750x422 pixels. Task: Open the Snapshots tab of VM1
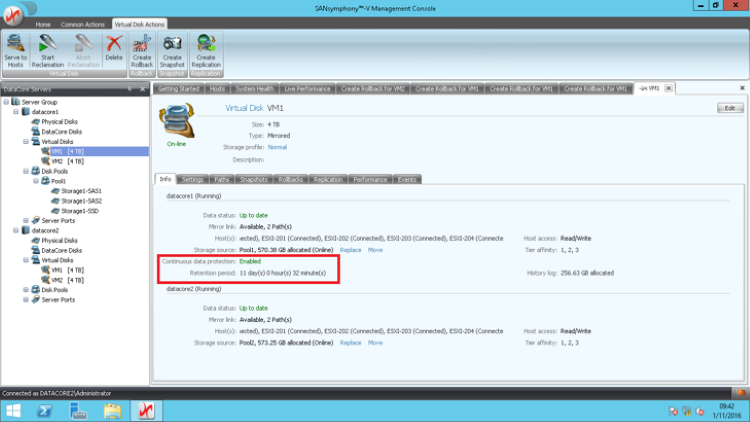[x=255, y=179]
